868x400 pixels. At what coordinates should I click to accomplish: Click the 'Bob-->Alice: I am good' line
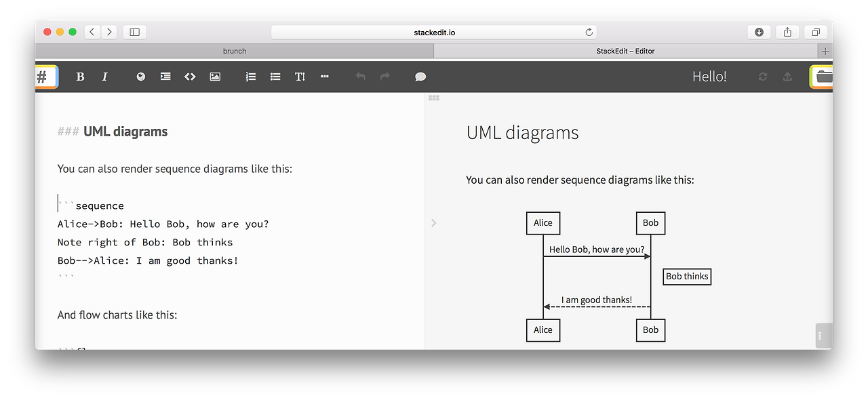pos(148,260)
